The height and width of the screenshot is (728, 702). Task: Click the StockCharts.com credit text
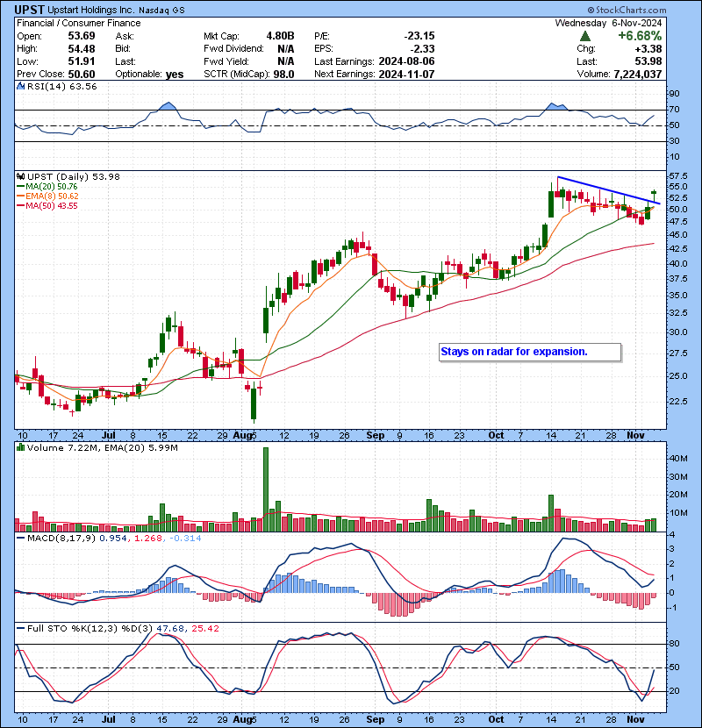[x=627, y=10]
